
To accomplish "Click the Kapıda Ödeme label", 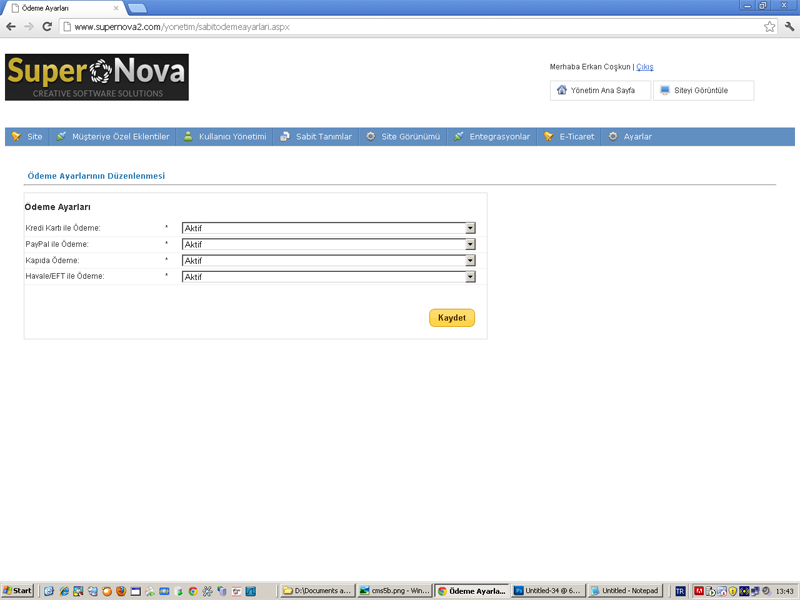I will click(53, 261).
